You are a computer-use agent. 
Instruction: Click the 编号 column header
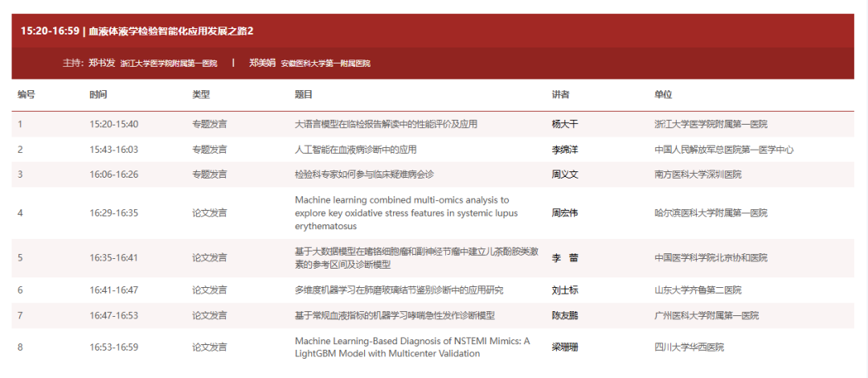pos(26,95)
